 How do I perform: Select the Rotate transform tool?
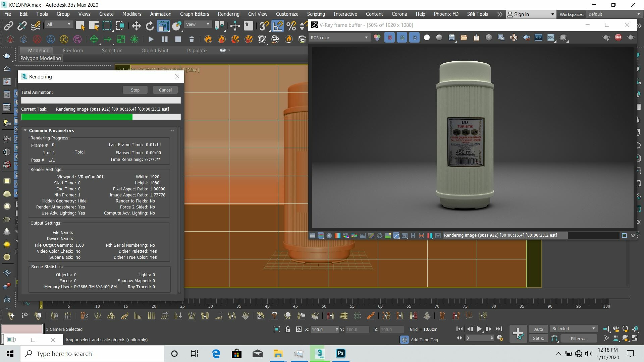tap(150, 26)
